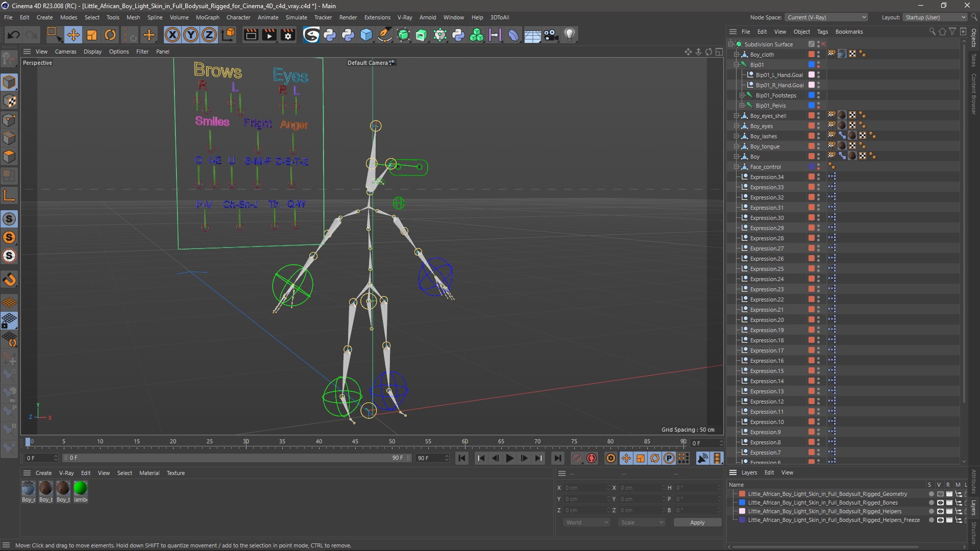Expand the Boy_cloth object node
Image resolution: width=980 pixels, height=551 pixels.
coord(737,55)
